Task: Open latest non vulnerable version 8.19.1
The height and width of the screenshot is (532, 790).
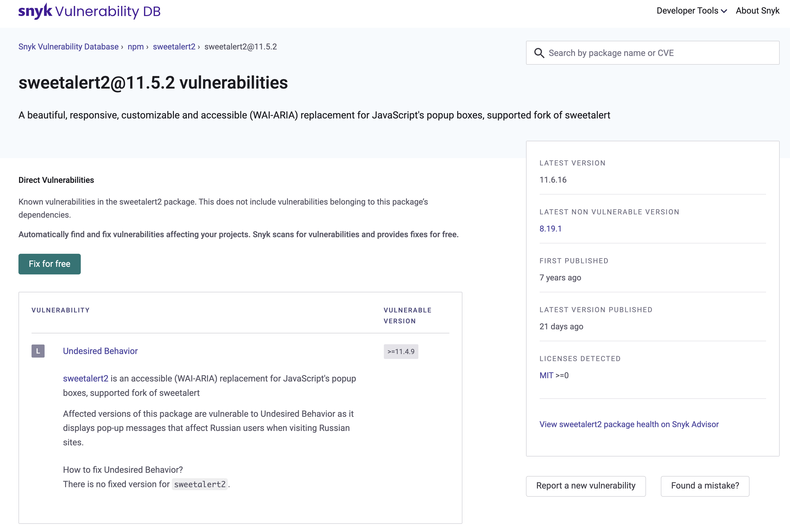Action: [550, 229]
